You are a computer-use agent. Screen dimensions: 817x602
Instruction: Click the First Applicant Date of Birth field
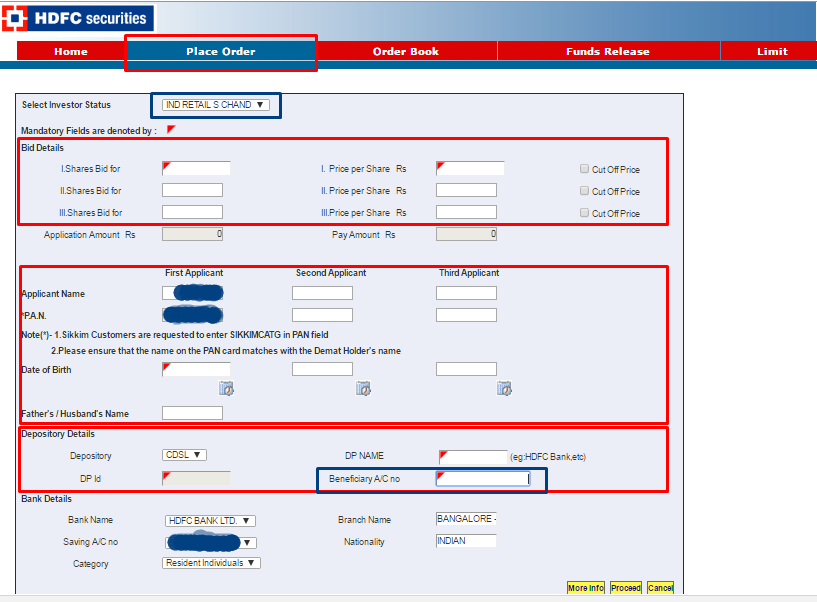(196, 369)
